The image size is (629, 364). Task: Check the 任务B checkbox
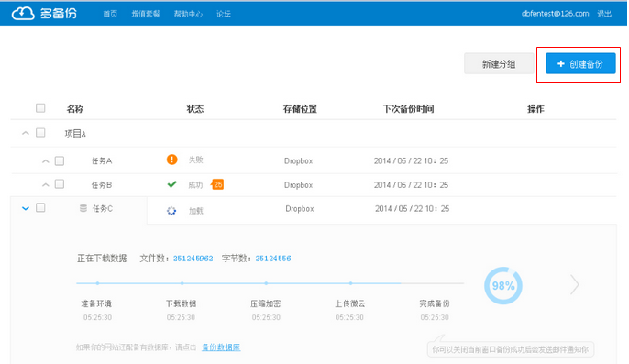tap(60, 183)
